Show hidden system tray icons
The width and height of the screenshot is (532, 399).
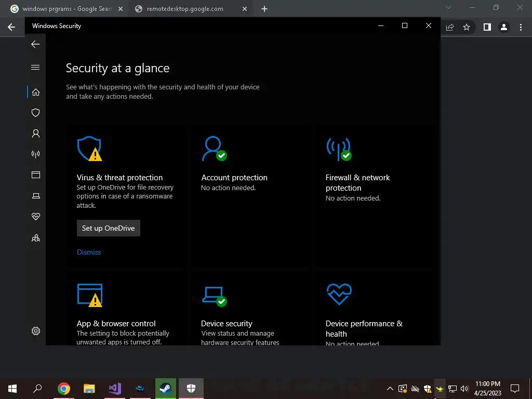tap(390, 389)
